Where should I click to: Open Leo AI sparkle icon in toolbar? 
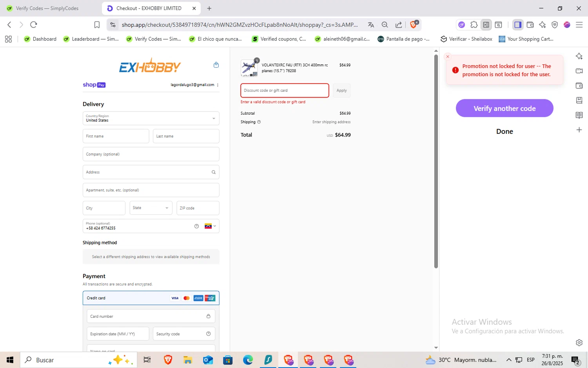[543, 25]
